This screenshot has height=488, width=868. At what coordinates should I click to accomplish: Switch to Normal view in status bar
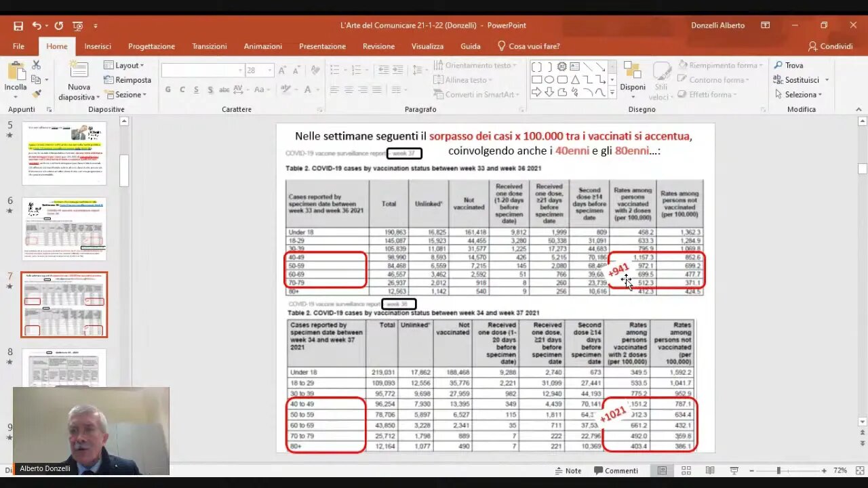(x=663, y=470)
